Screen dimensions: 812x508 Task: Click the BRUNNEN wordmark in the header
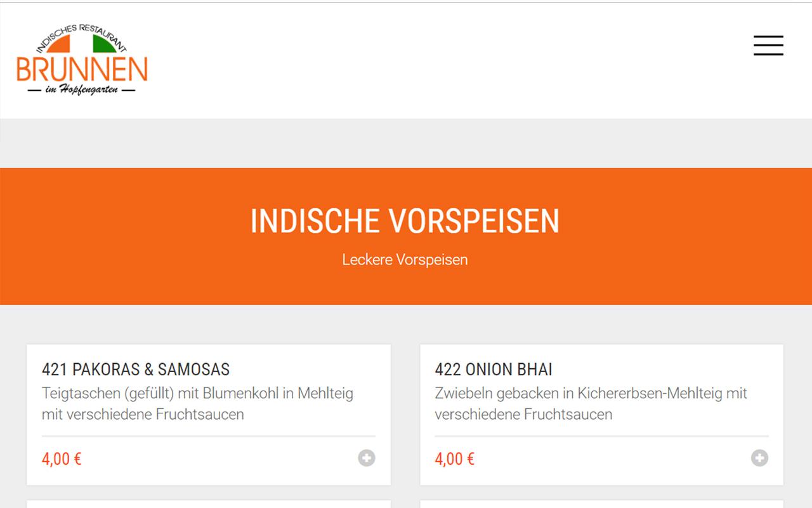pyautogui.click(x=82, y=70)
